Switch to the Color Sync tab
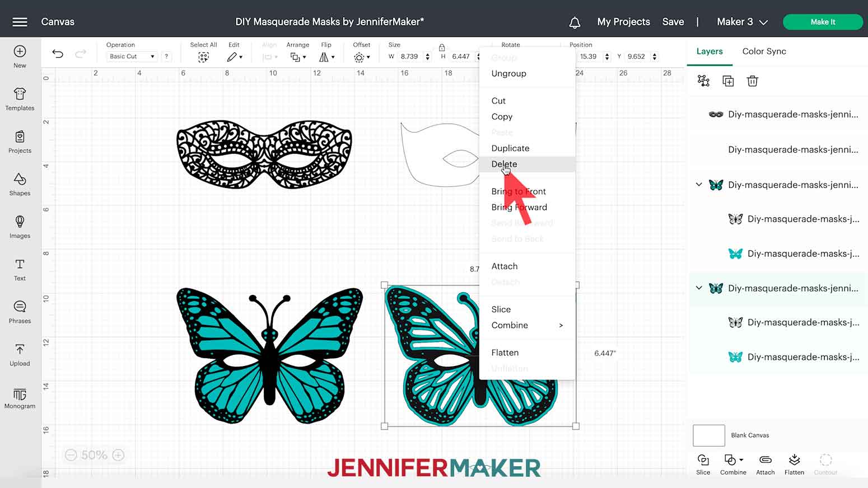 (x=764, y=51)
